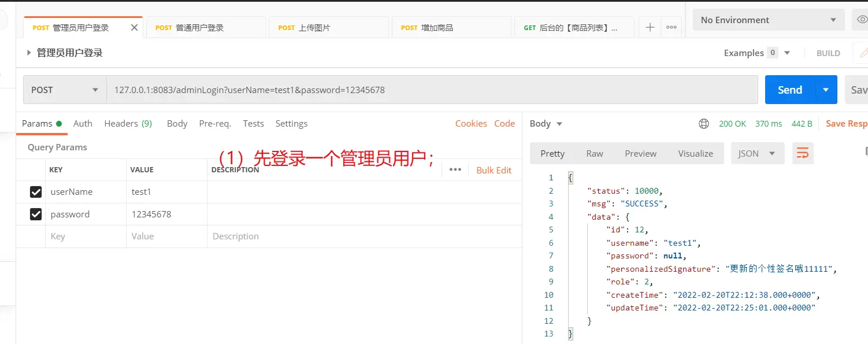Open the Code link
The width and height of the screenshot is (868, 344).
coord(505,124)
